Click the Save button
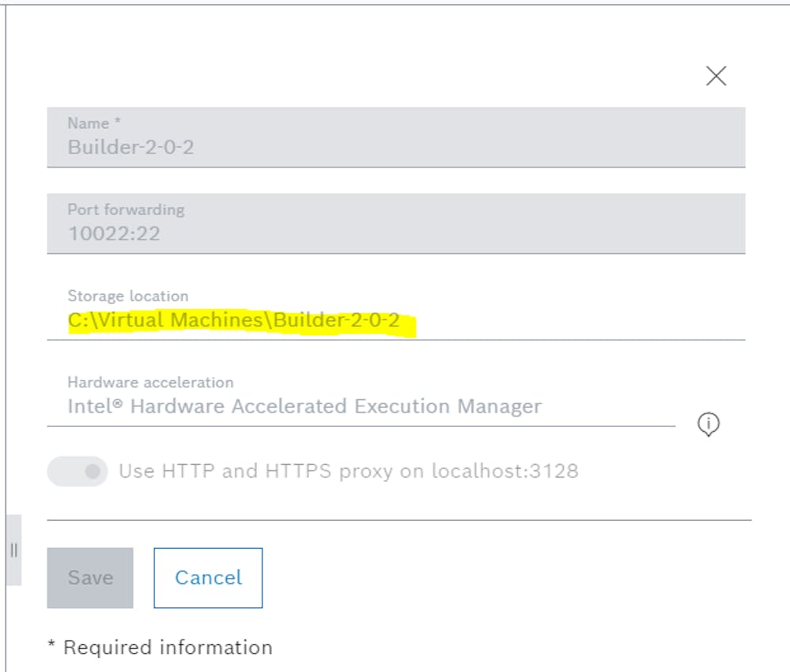The image size is (790, 672). pyautogui.click(x=90, y=578)
